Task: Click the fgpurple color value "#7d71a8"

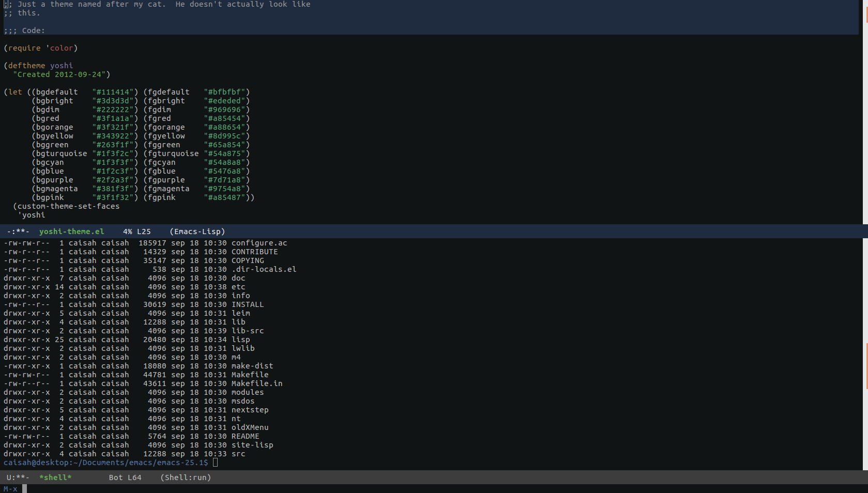Action: pos(224,180)
